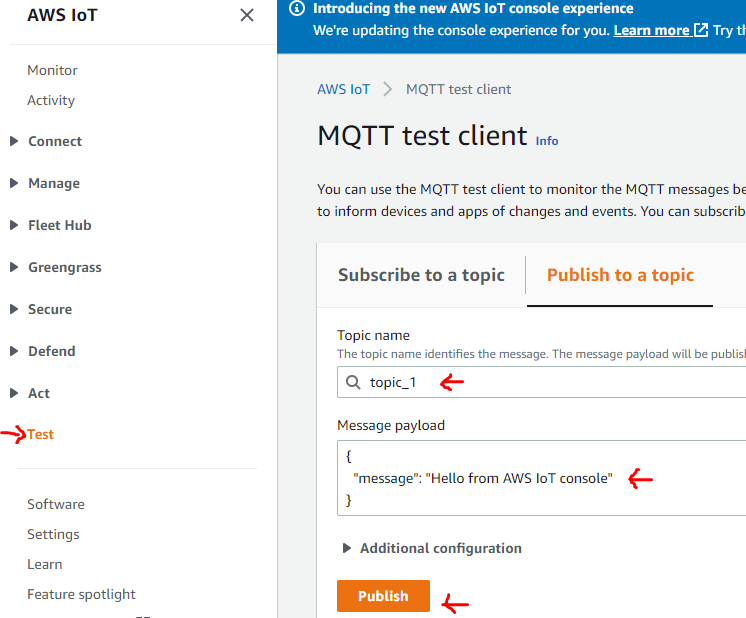746x618 pixels.
Task: Open the Learn more link
Action: tap(651, 30)
